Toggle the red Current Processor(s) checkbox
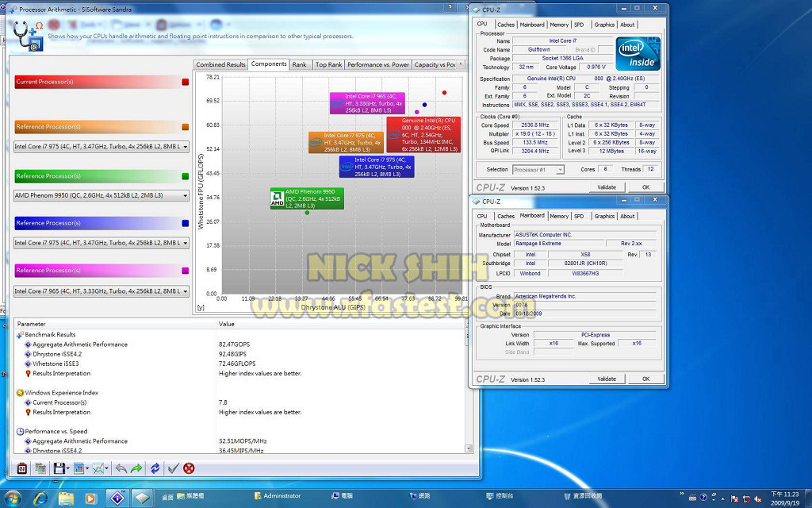The image size is (812, 508). point(186,82)
